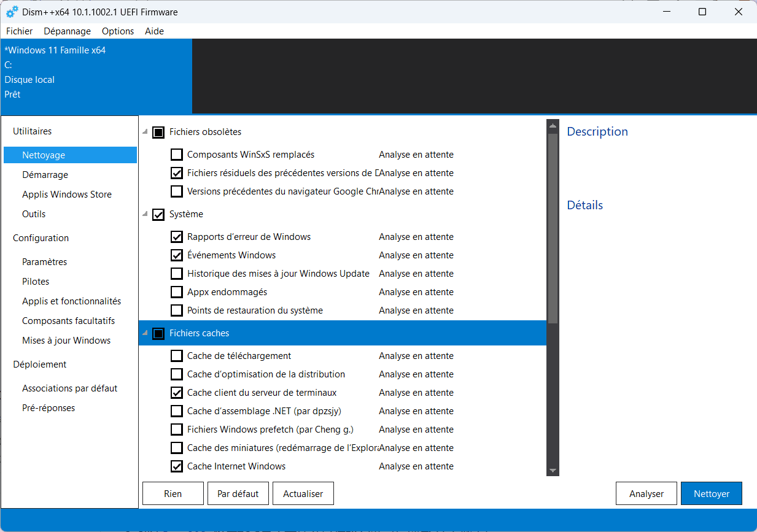The image size is (757, 532).
Task: Open Composants facultatifs page
Action: [x=70, y=321]
